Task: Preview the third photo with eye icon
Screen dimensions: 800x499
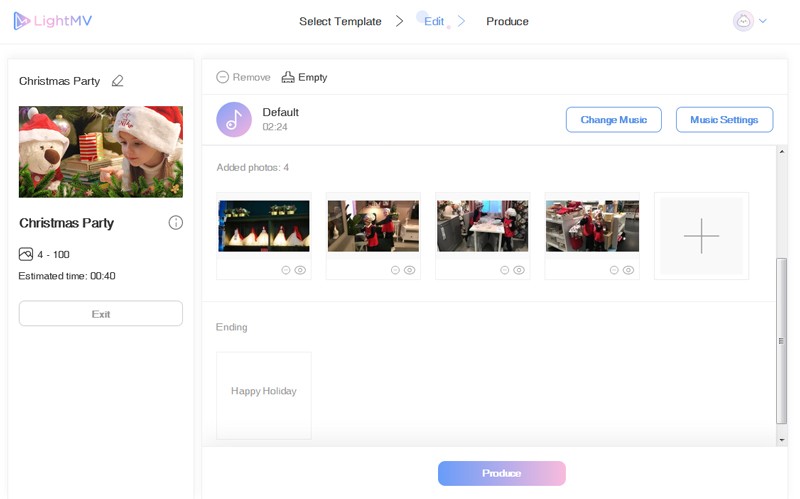Action: click(x=519, y=270)
